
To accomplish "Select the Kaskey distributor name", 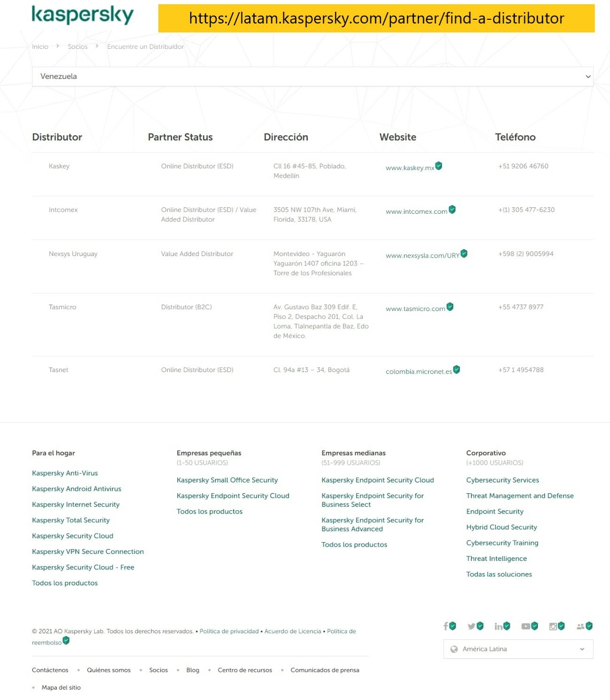I will pyautogui.click(x=59, y=166).
